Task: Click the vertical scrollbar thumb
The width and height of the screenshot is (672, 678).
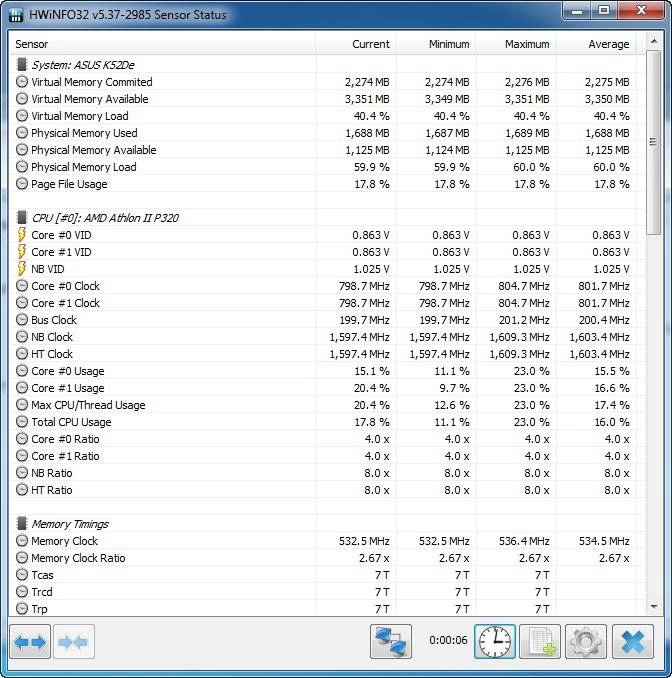Action: click(x=654, y=142)
